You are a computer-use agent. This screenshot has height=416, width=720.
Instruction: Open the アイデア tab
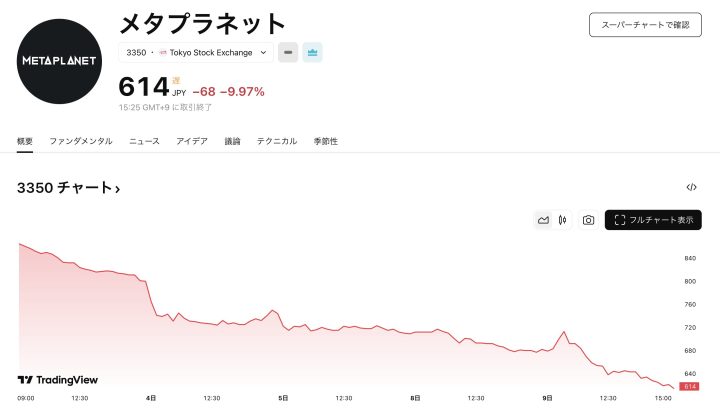192,142
